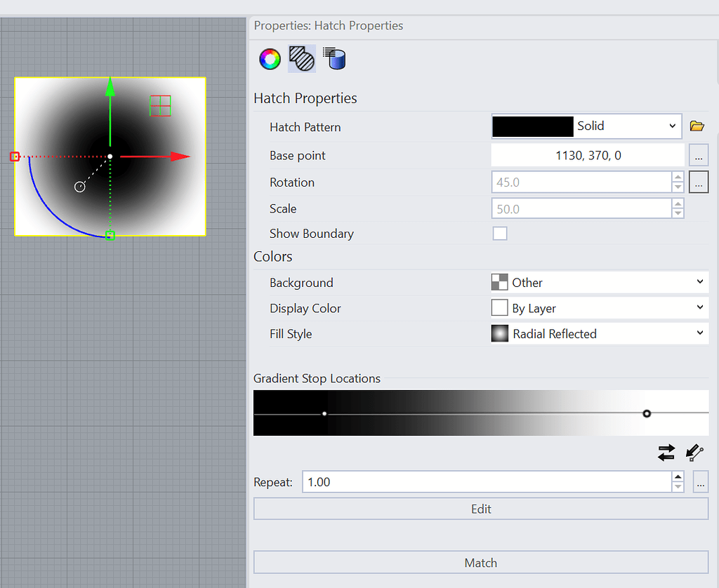This screenshot has height=588, width=719.
Task: Decrease Repeat value with down arrow
Action: point(678,486)
